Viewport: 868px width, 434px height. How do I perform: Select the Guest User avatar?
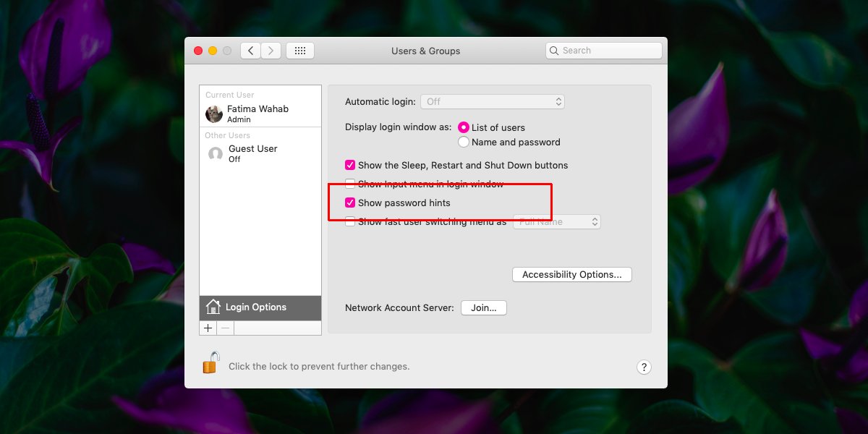[x=215, y=153]
